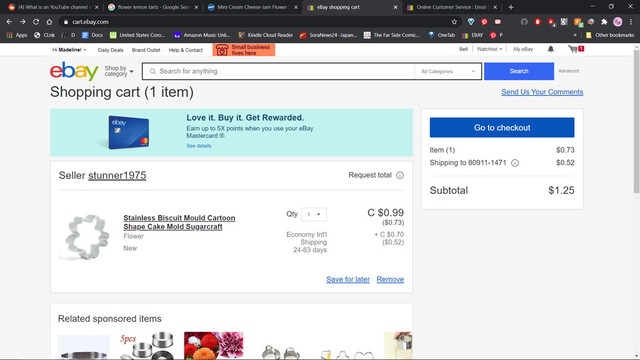Open the flower photo sponsored item
The width and height of the screenshot is (640, 360).
[x=213, y=346]
